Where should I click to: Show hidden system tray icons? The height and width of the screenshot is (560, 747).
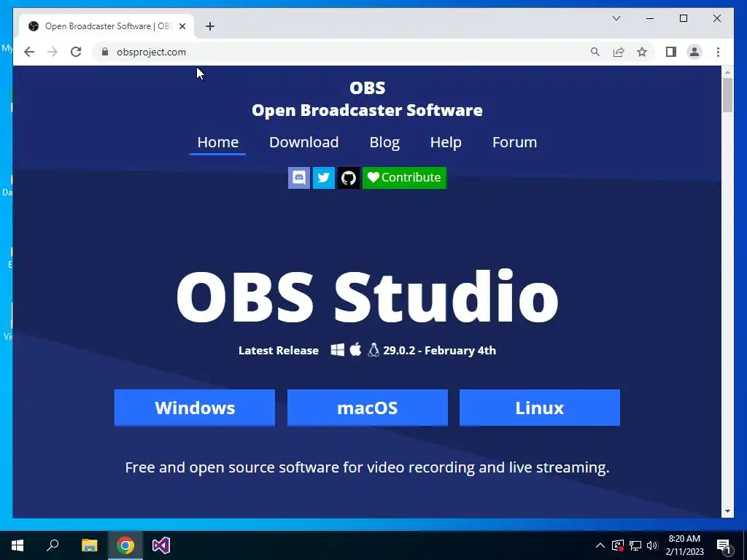[x=600, y=545]
